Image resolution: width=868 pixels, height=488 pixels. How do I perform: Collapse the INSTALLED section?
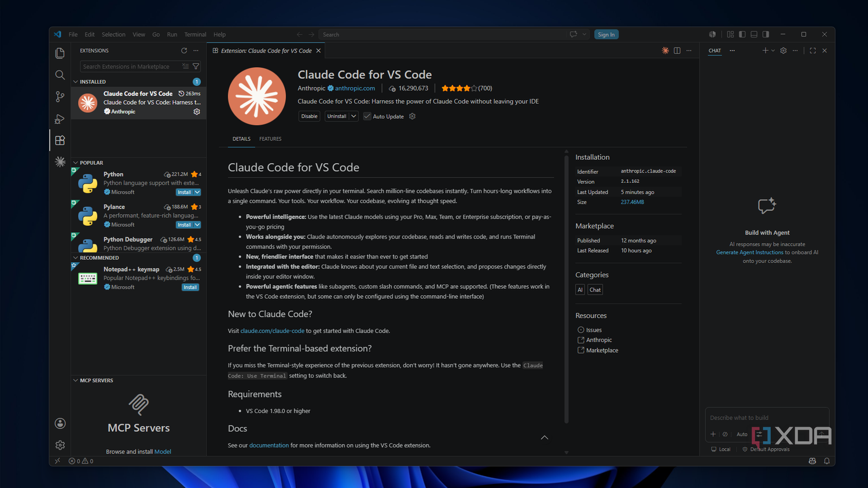point(76,82)
